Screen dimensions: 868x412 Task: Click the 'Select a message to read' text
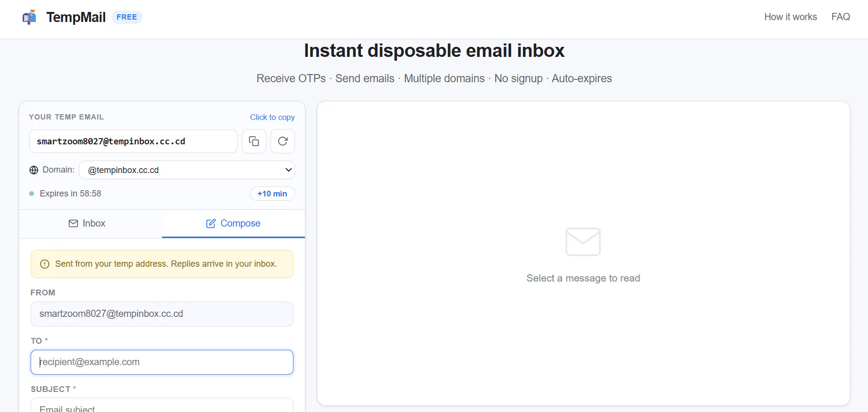[583, 278]
